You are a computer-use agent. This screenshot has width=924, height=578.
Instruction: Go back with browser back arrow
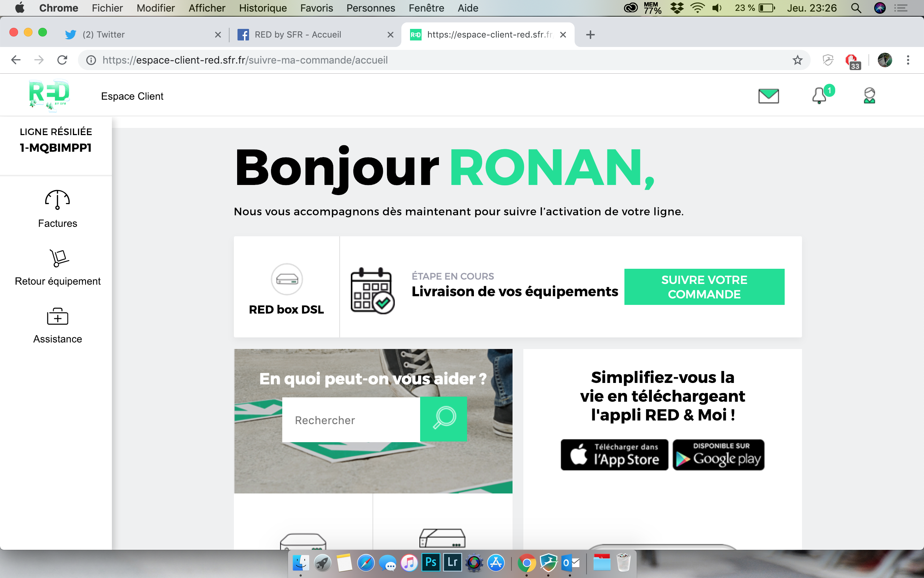pyautogui.click(x=16, y=60)
